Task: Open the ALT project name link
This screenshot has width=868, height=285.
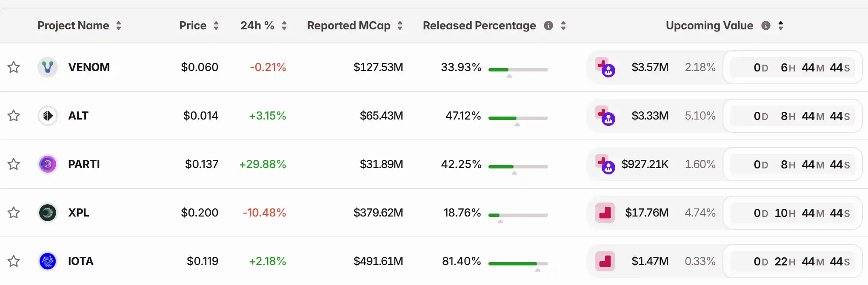Action: tap(78, 116)
